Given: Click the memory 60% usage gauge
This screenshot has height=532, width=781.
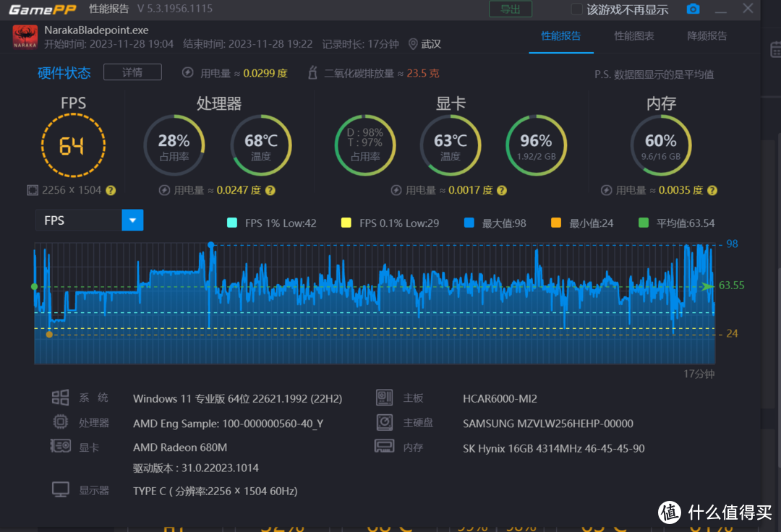Looking at the screenshot, I should click(661, 145).
